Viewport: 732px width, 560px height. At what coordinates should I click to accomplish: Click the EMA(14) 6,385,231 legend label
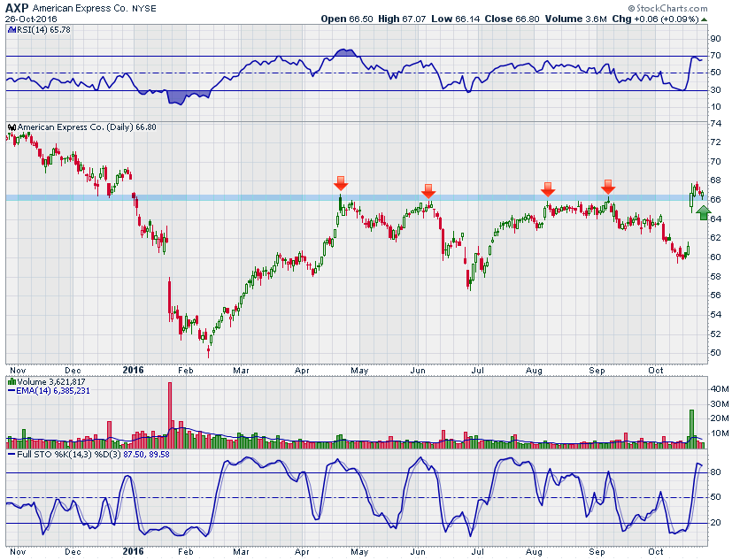tap(53, 391)
